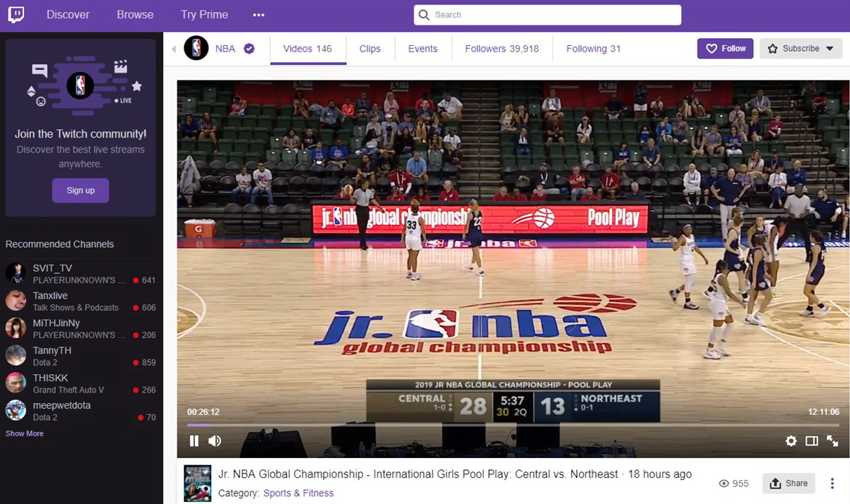850x504 pixels.
Task: Show More recommended channels
Action: click(25, 433)
